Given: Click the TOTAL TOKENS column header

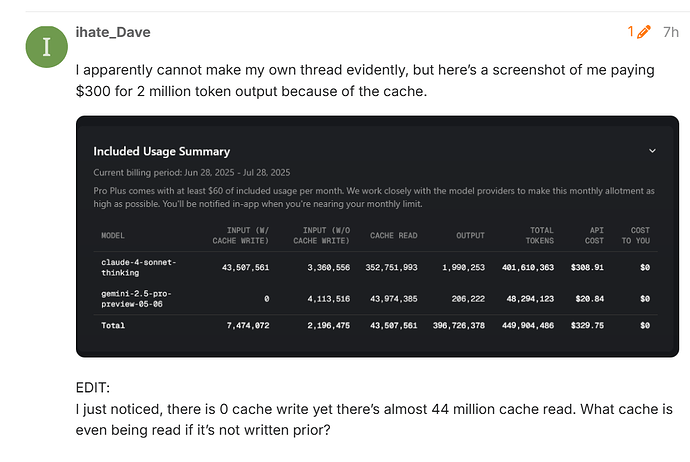Looking at the screenshot, I should (540, 235).
